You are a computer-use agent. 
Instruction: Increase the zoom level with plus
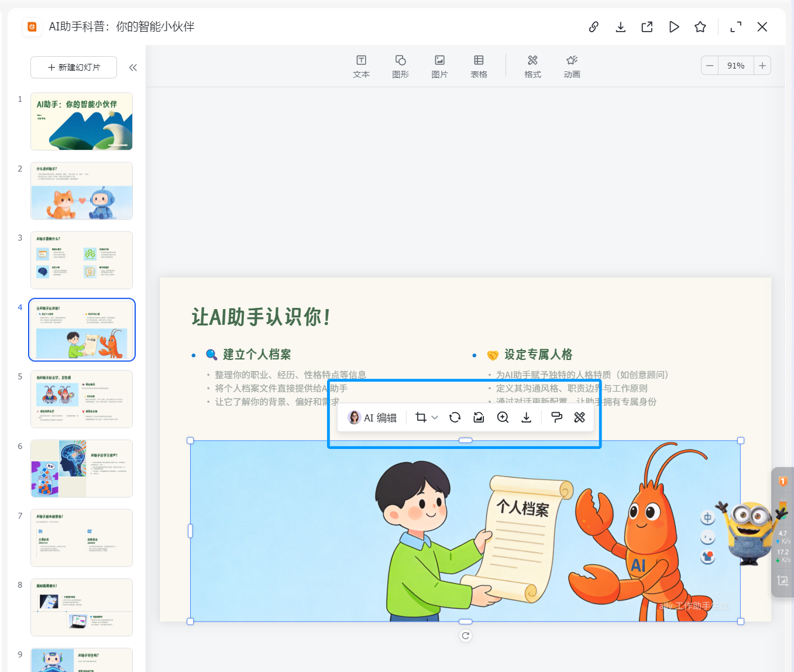pyautogui.click(x=762, y=66)
